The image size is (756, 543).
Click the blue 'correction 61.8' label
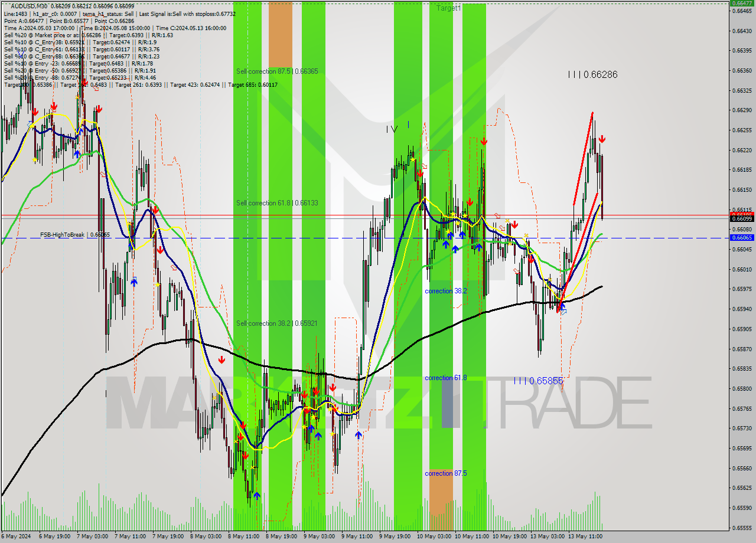tap(445, 378)
